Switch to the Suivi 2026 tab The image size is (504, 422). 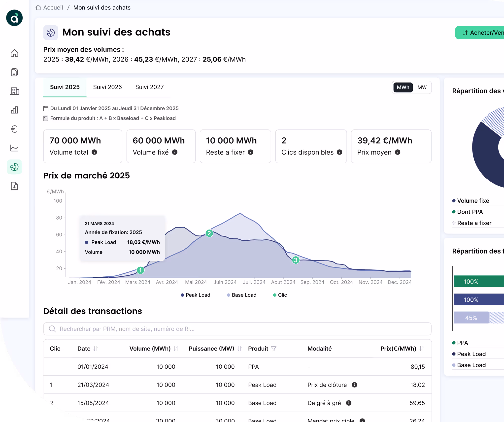[107, 87]
